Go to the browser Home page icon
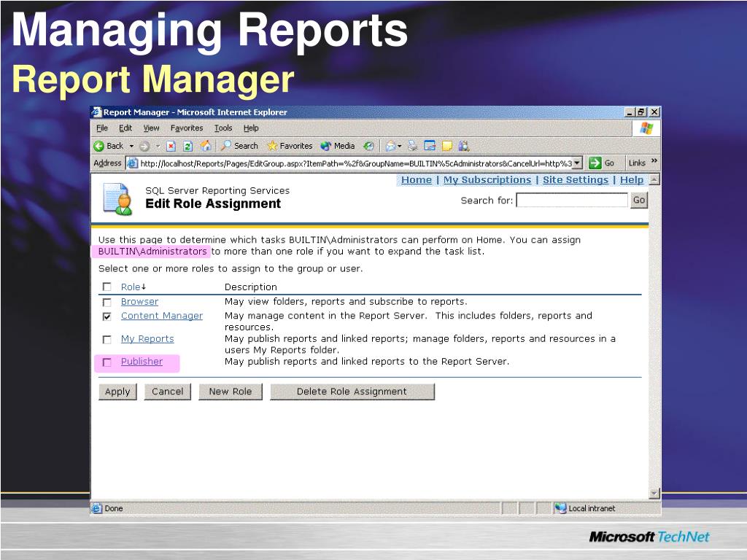 (206, 146)
